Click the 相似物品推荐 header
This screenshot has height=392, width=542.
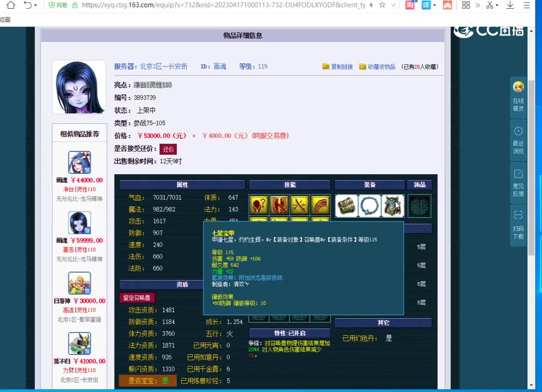click(x=79, y=134)
